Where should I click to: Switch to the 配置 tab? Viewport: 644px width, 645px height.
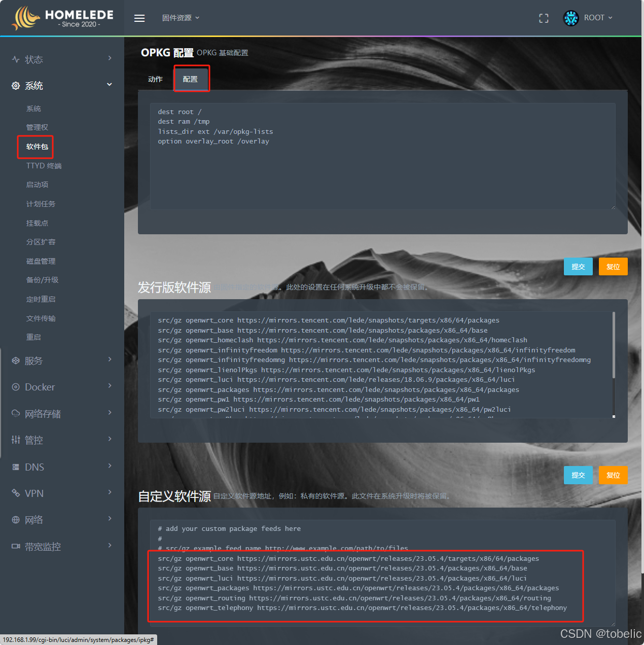pos(191,79)
